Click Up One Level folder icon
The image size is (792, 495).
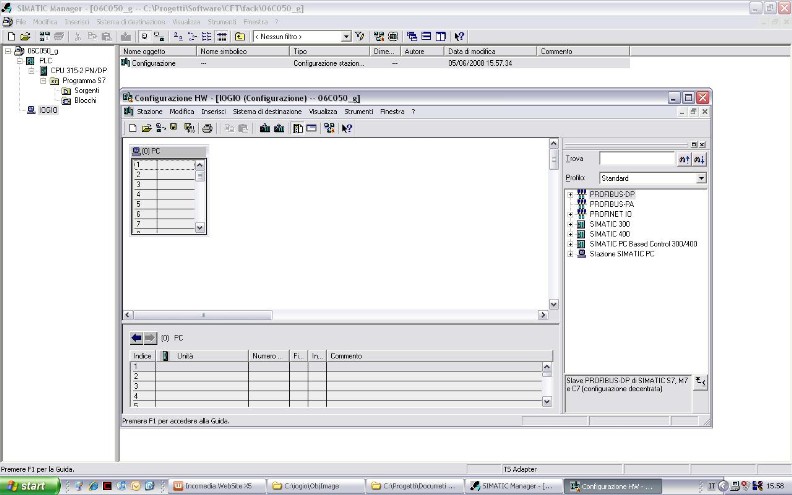point(240,36)
